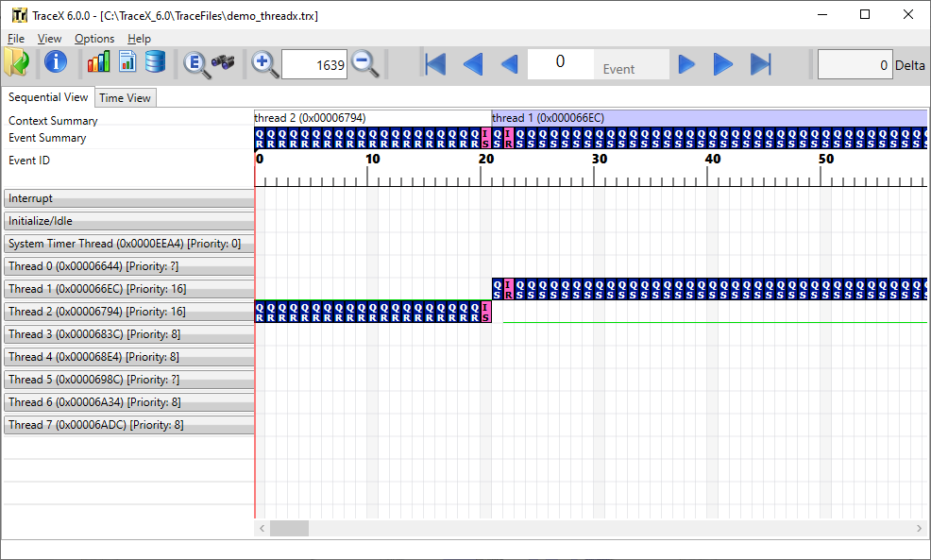Open the execution report view
The width and height of the screenshot is (931, 560).
(x=127, y=62)
